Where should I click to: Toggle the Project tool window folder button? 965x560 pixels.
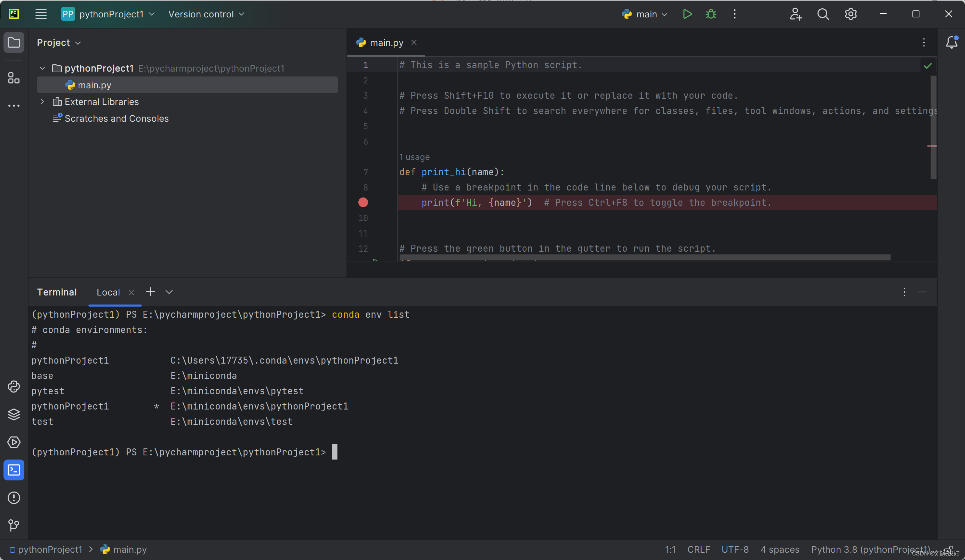(14, 42)
